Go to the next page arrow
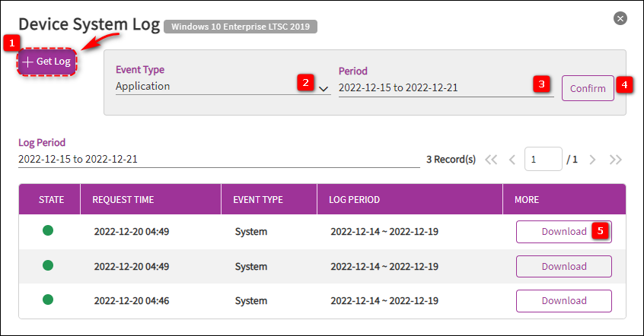This screenshot has width=644, height=336. (592, 160)
